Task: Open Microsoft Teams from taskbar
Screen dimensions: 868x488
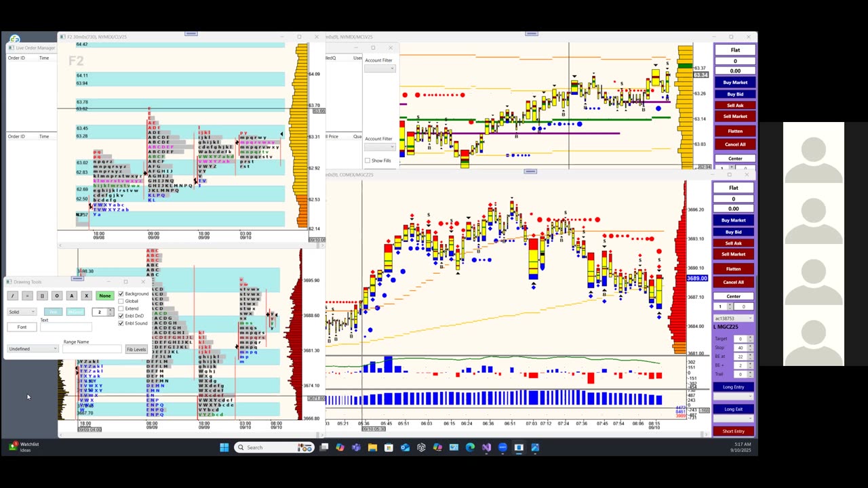Action: tap(356, 447)
